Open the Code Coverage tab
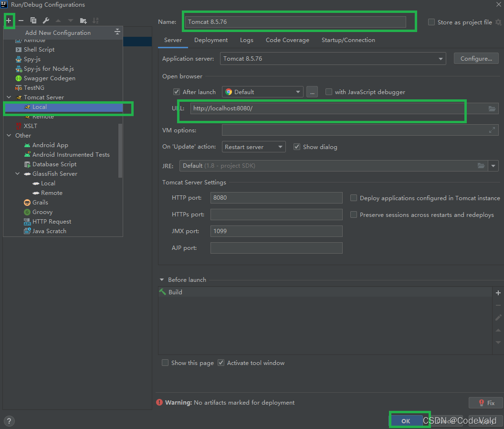 [x=287, y=40]
